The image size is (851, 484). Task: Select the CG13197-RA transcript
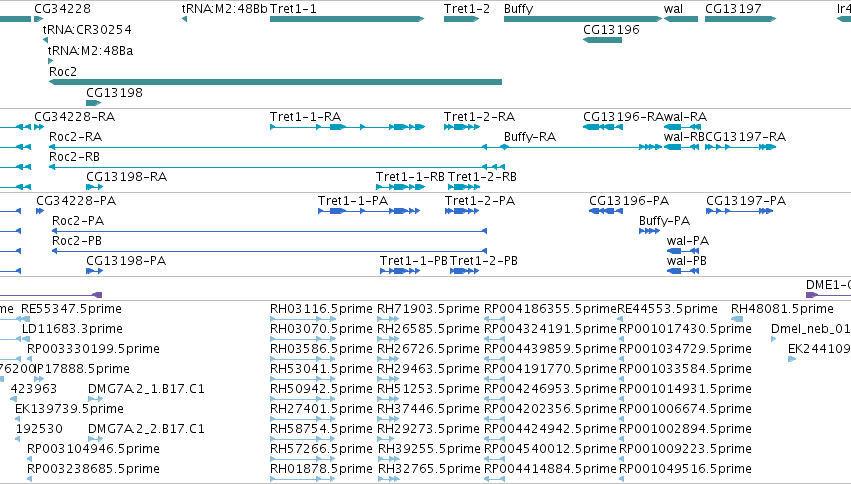coord(740,147)
